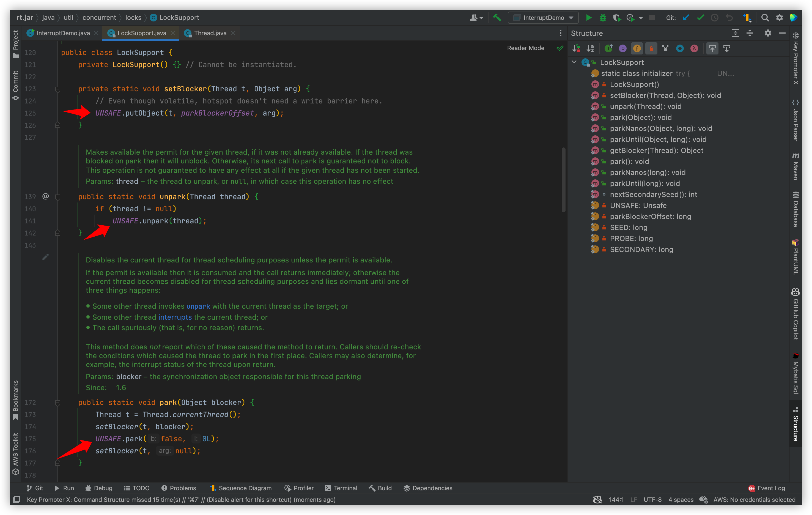
Task: Select the InterruptDemo.java editor tab
Action: [x=62, y=32]
